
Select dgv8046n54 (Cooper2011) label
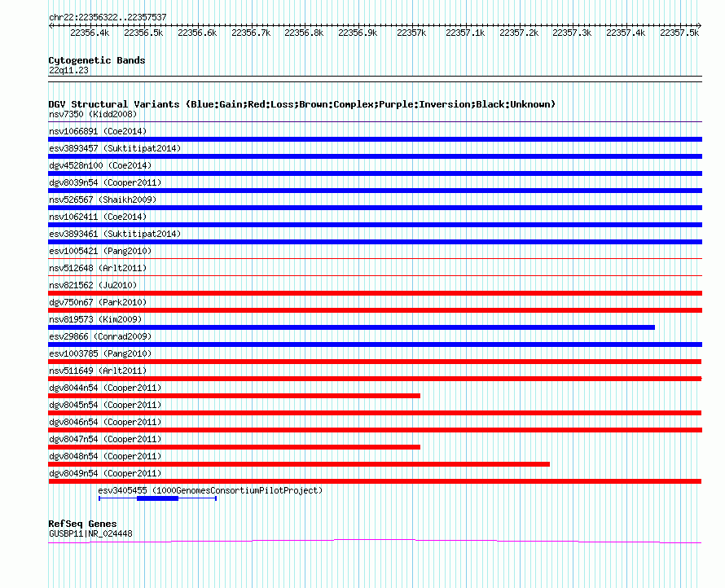click(x=105, y=422)
